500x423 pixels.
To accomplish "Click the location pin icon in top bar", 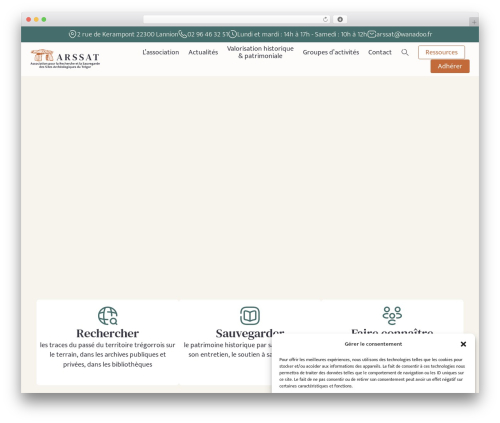I will (x=72, y=34).
